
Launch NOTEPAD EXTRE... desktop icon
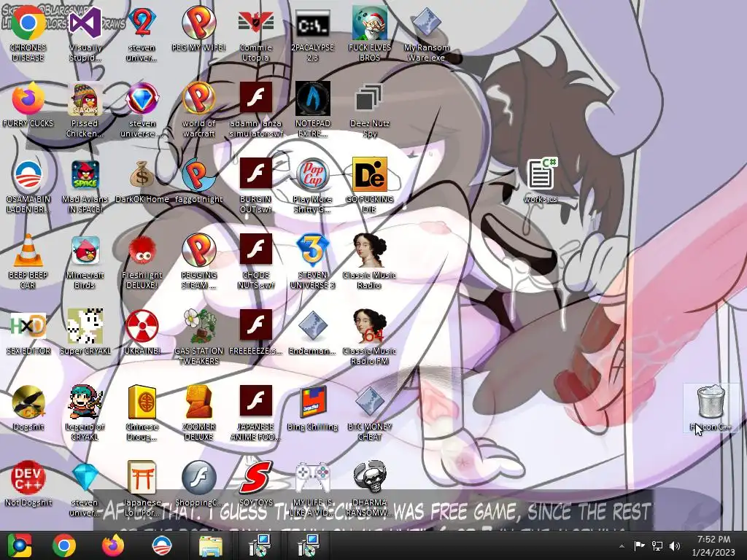click(312, 111)
